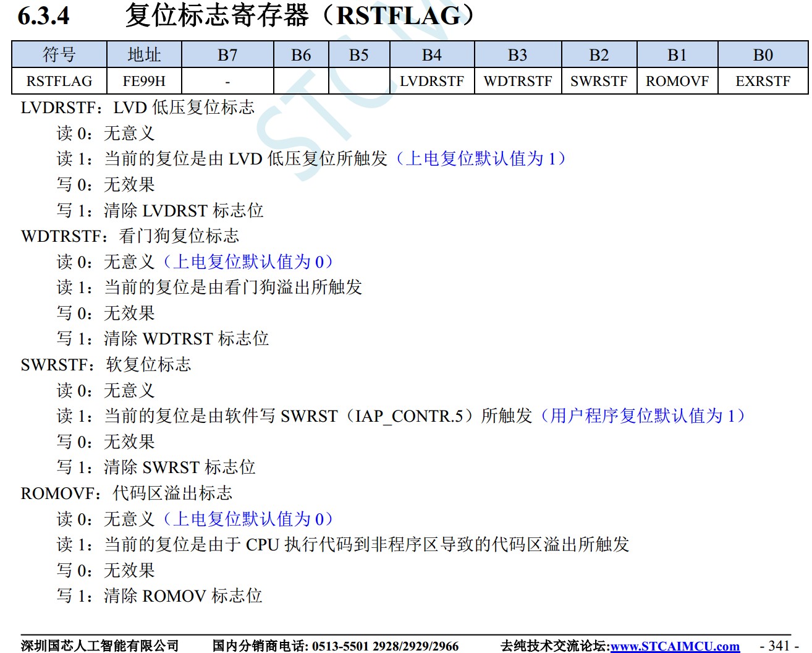812x653 pixels.
Task: Select the table header cell 地址
Action: pos(144,55)
